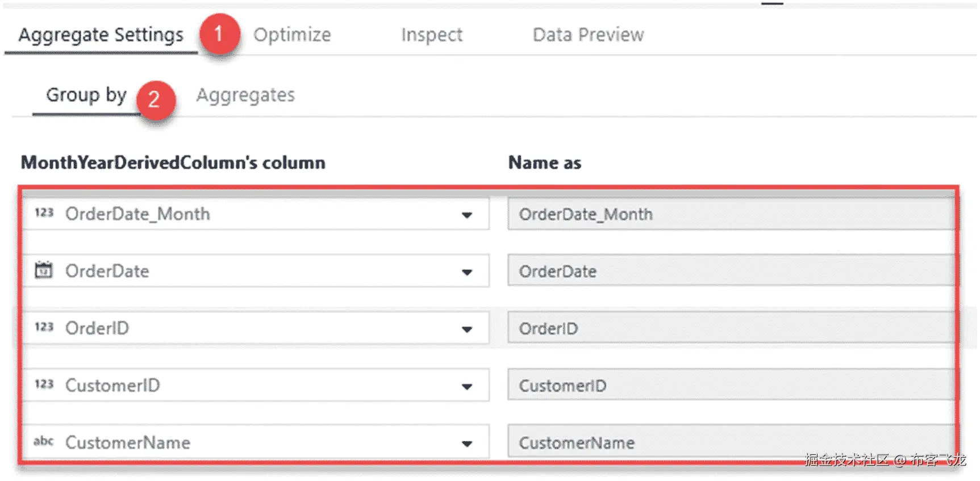The height and width of the screenshot is (481, 980).
Task: Expand the OrderID column dropdown arrow
Action: (467, 329)
